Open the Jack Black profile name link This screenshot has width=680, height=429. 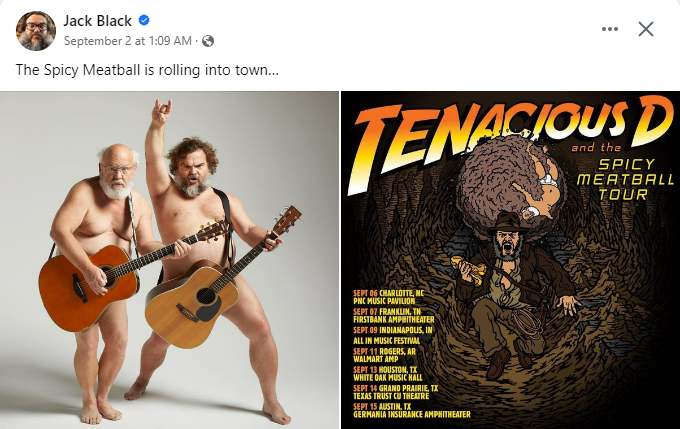[x=97, y=21]
